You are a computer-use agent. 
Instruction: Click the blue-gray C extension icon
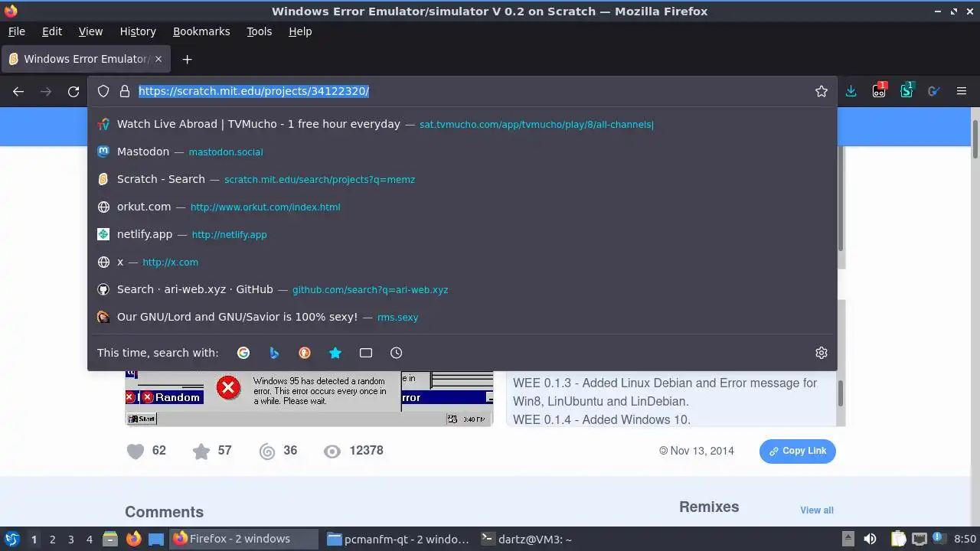point(933,91)
